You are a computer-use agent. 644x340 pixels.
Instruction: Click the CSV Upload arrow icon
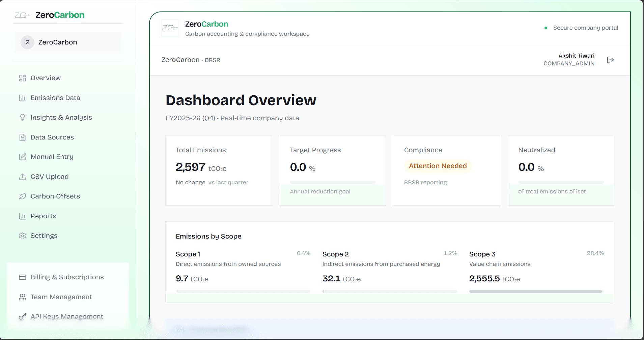(x=23, y=177)
